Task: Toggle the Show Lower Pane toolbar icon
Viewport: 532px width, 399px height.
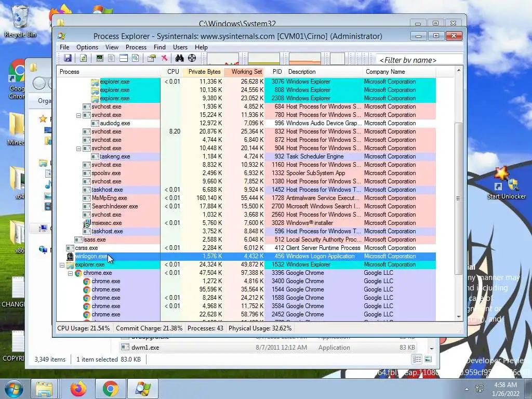Action: pos(124,58)
